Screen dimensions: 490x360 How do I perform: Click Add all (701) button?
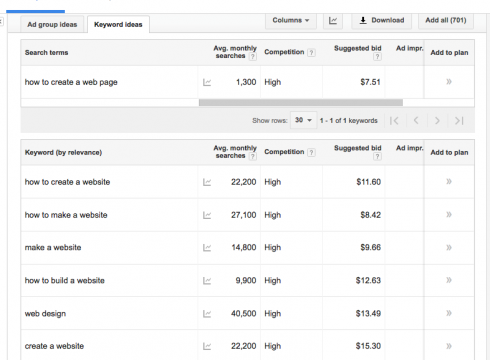tap(446, 21)
